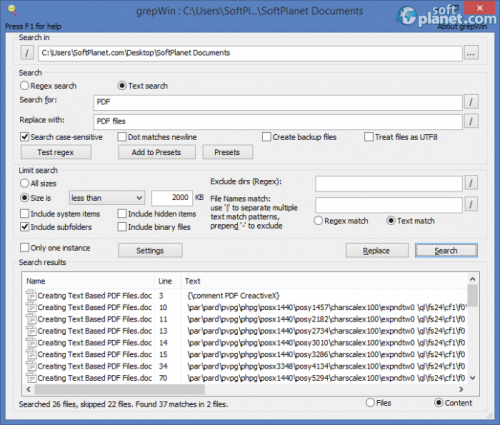Screen dimensions: 500x425
Task: Select result row with line 34
Action: tap(245, 366)
